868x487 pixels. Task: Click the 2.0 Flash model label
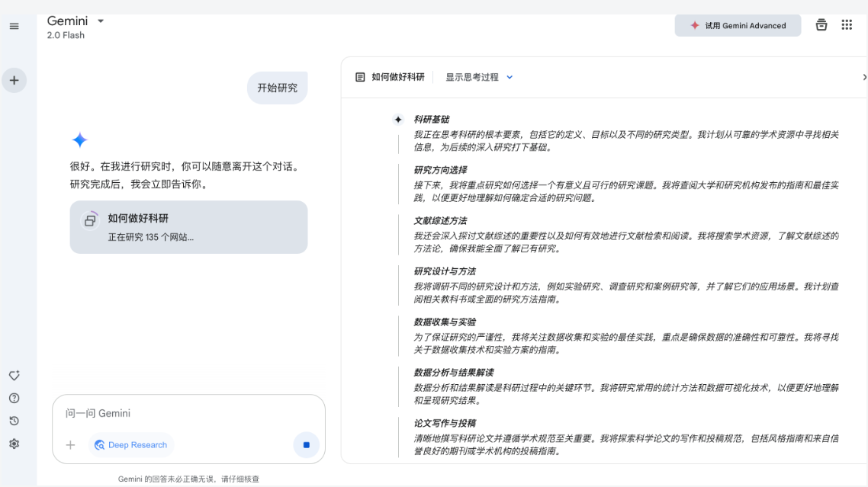coord(66,35)
